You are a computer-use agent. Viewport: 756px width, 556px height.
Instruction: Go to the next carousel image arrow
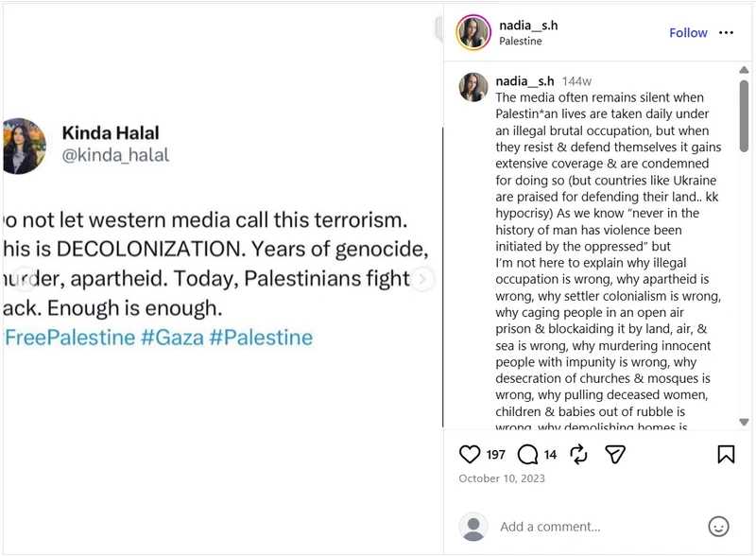(x=422, y=279)
